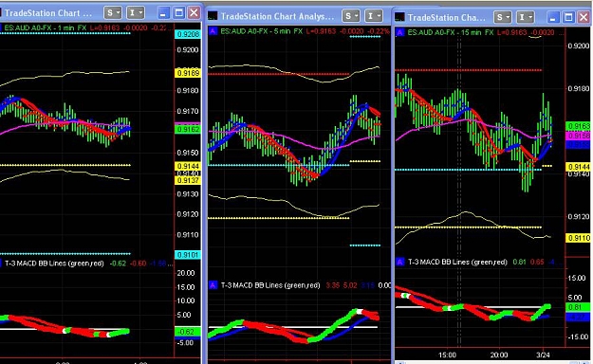
Task: Open the I dropdown in the 5 min chart window
Action: pyautogui.click(x=374, y=16)
